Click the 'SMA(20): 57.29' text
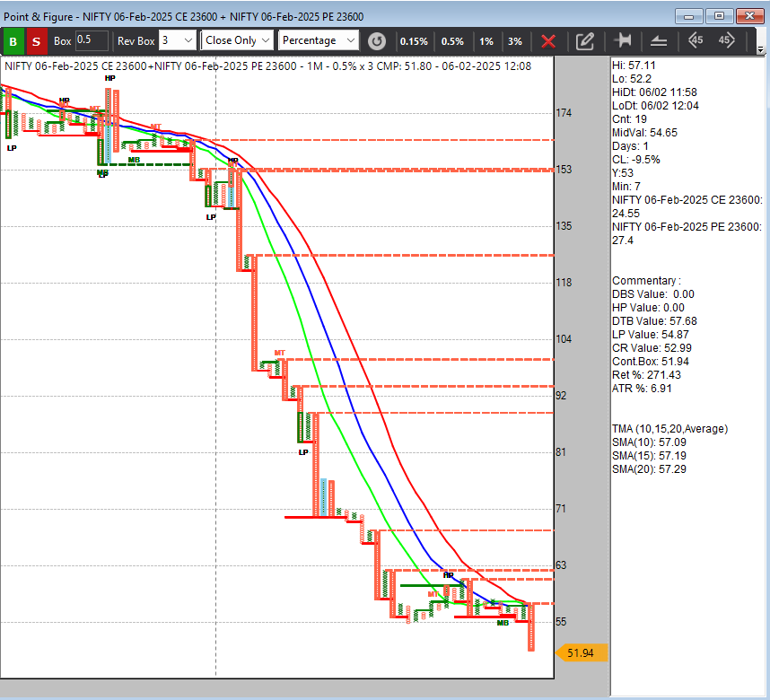Viewport: 770px width, 700px height. click(649, 469)
